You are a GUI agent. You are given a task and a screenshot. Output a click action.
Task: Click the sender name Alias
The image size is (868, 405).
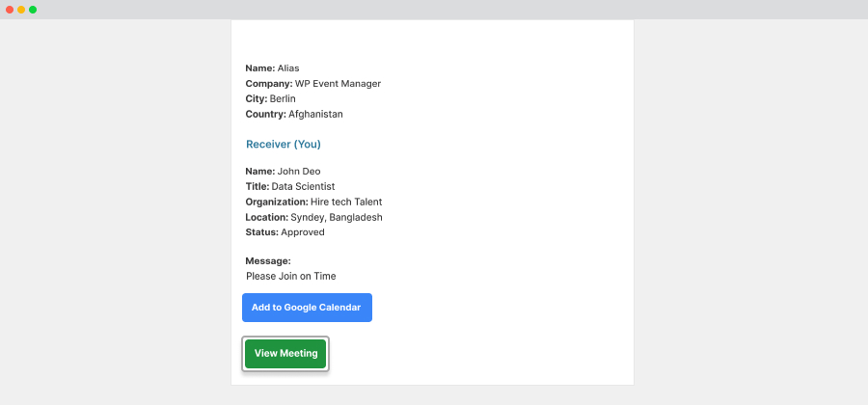pyautogui.click(x=288, y=68)
